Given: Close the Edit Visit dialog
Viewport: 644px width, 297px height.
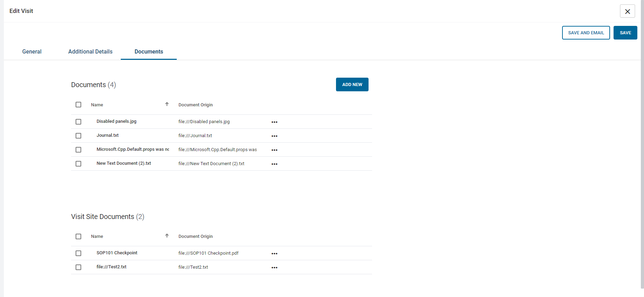Looking at the screenshot, I should click(628, 11).
